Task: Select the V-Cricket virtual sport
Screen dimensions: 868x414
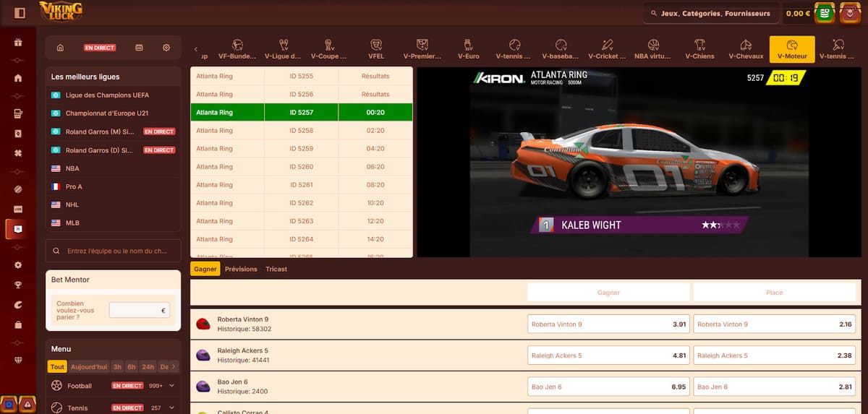Action: (608, 49)
